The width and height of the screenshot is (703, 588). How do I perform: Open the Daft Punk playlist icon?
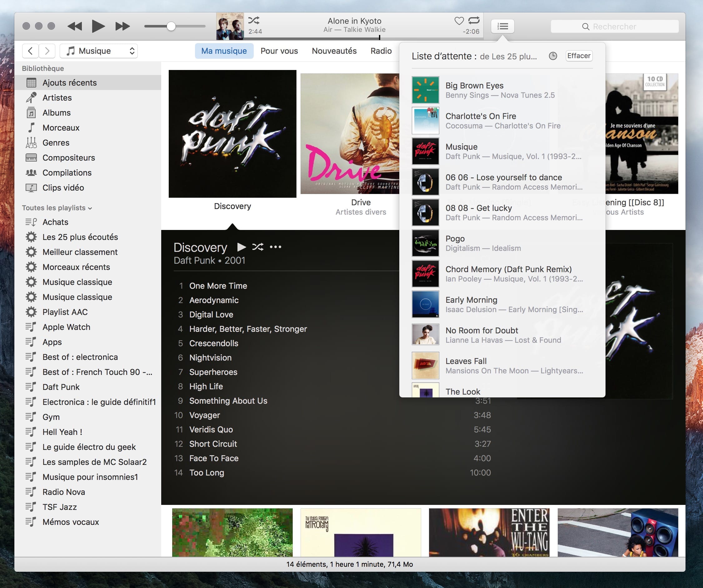(x=31, y=387)
